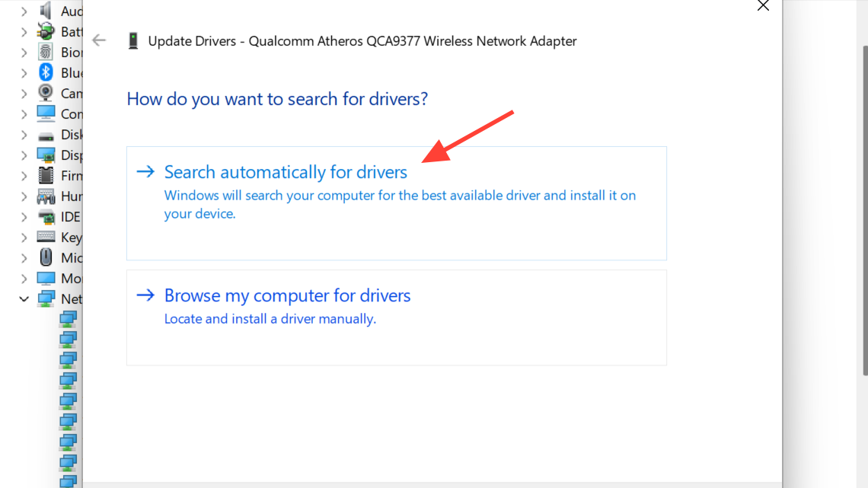Expand the Computer node chevron

[x=24, y=114]
